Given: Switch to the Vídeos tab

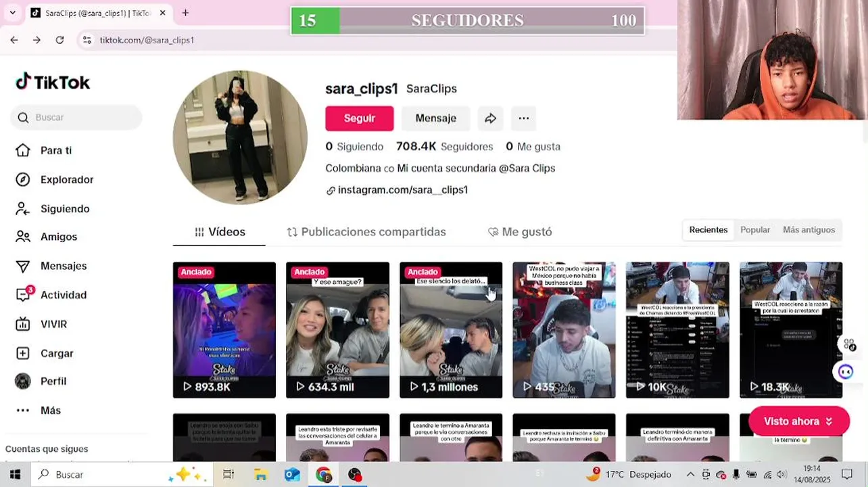Looking at the screenshot, I should click(x=220, y=232).
